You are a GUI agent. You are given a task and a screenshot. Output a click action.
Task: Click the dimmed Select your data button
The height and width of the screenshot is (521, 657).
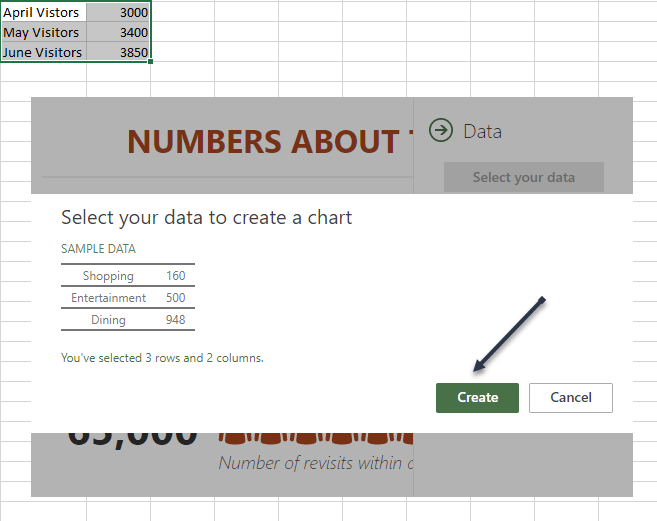524,177
